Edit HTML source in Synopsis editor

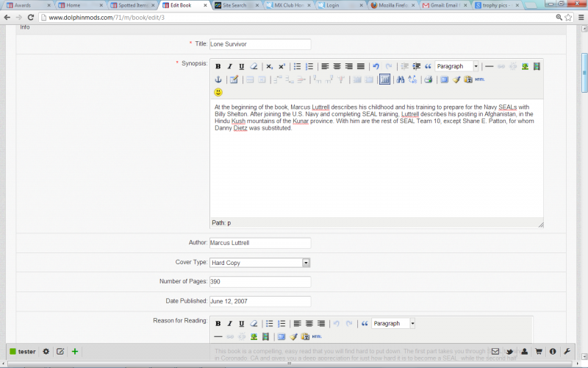(x=480, y=79)
